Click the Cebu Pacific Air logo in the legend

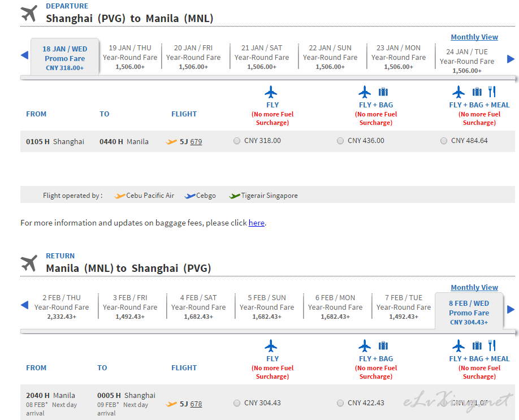[x=119, y=196]
